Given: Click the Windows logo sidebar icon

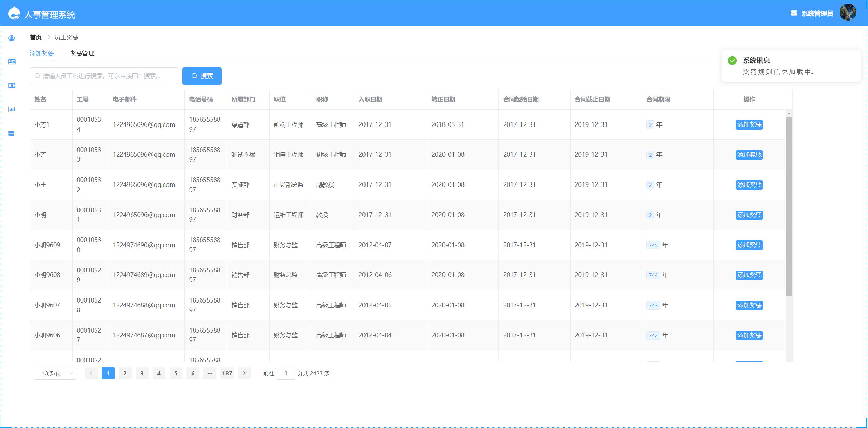Looking at the screenshot, I should coord(12,133).
